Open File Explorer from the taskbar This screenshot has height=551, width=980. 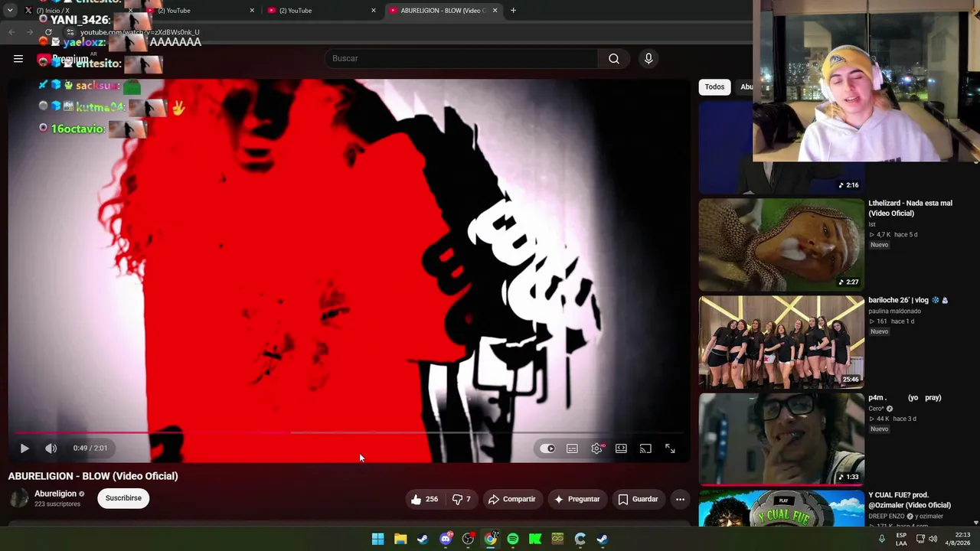(x=400, y=539)
